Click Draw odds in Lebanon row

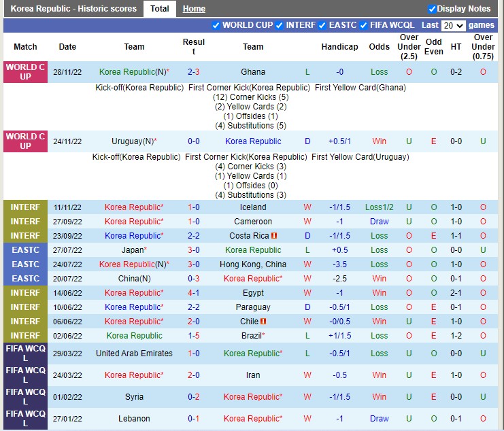[x=380, y=419]
